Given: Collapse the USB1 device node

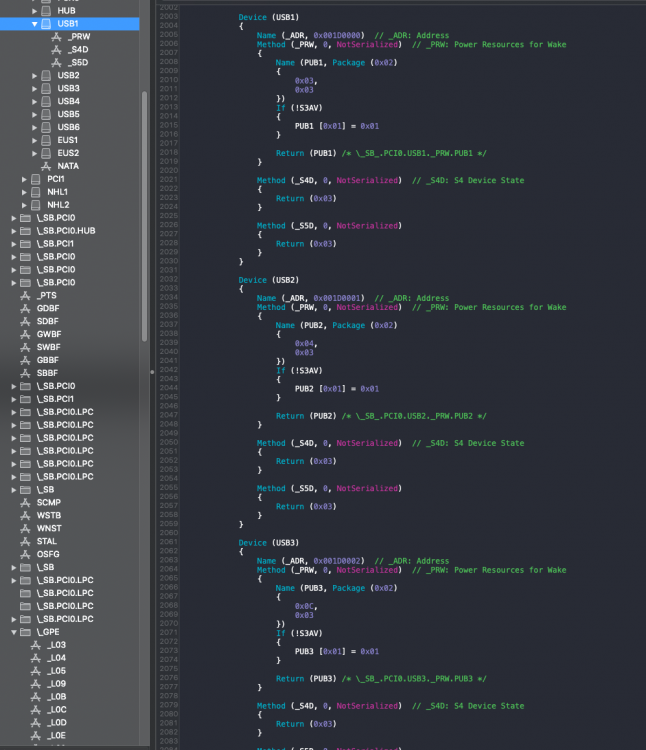Looking at the screenshot, I should 34,24.
